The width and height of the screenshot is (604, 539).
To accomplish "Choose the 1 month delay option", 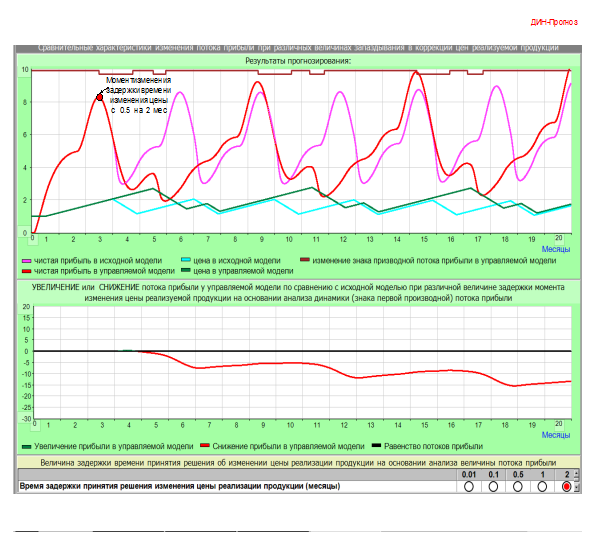I will pyautogui.click(x=542, y=487).
